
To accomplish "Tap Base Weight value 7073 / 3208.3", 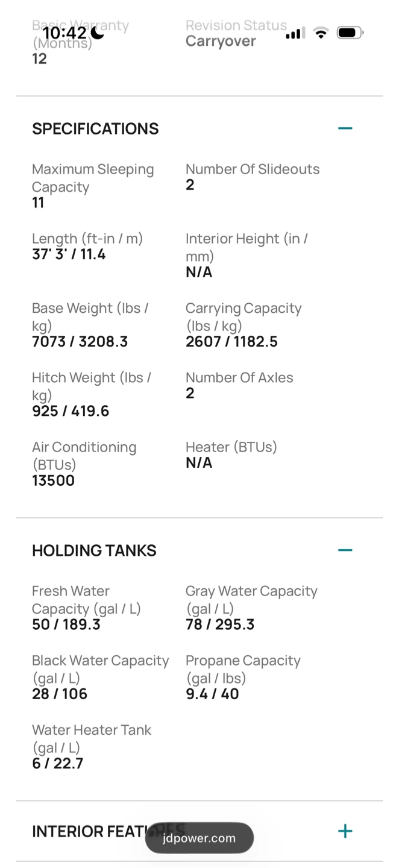I will point(80,342).
